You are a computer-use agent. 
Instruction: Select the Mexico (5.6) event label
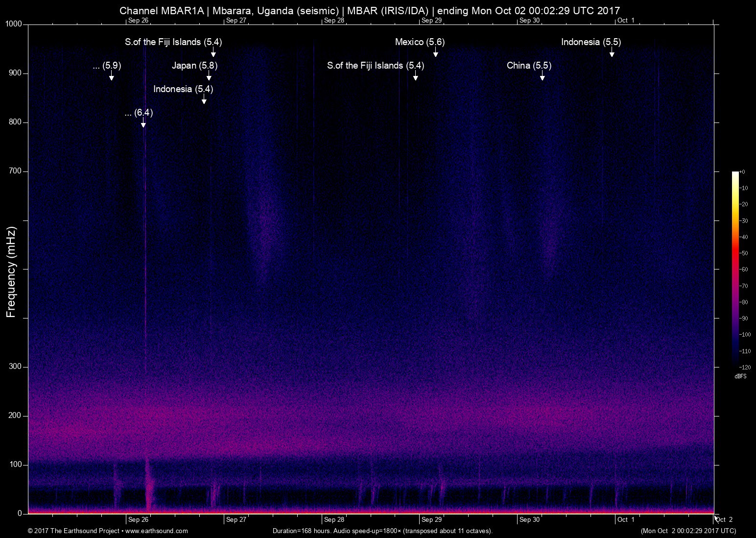(x=420, y=42)
